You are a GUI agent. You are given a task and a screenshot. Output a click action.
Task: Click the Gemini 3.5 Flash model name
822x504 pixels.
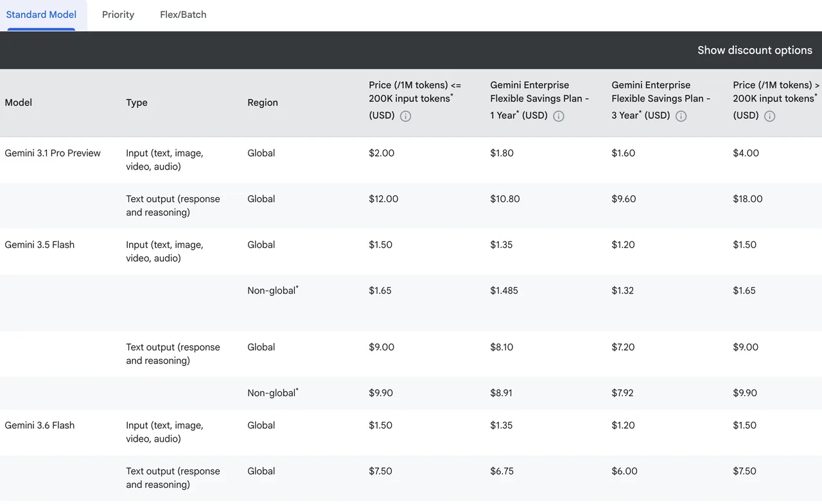(x=40, y=245)
